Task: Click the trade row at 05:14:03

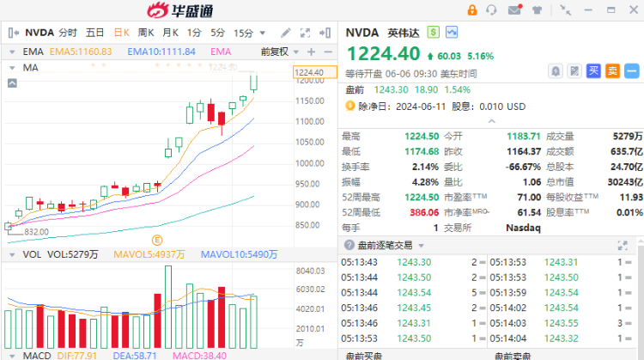Action: point(561,323)
